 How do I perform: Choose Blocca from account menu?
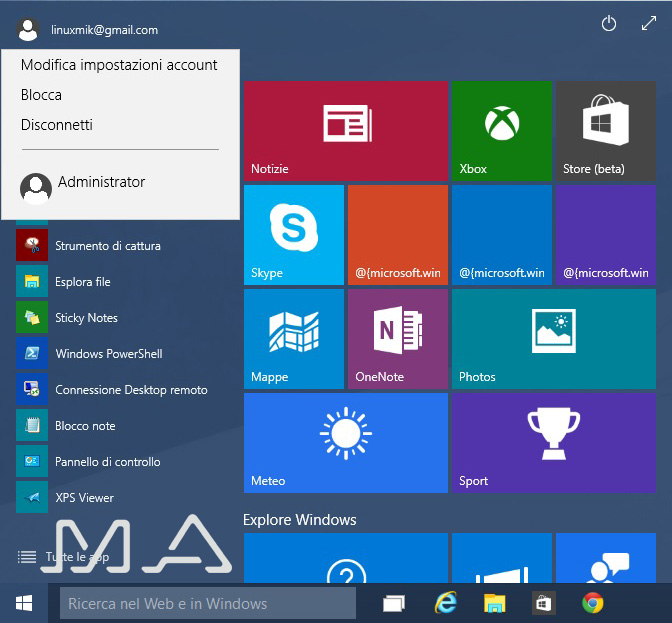(41, 95)
